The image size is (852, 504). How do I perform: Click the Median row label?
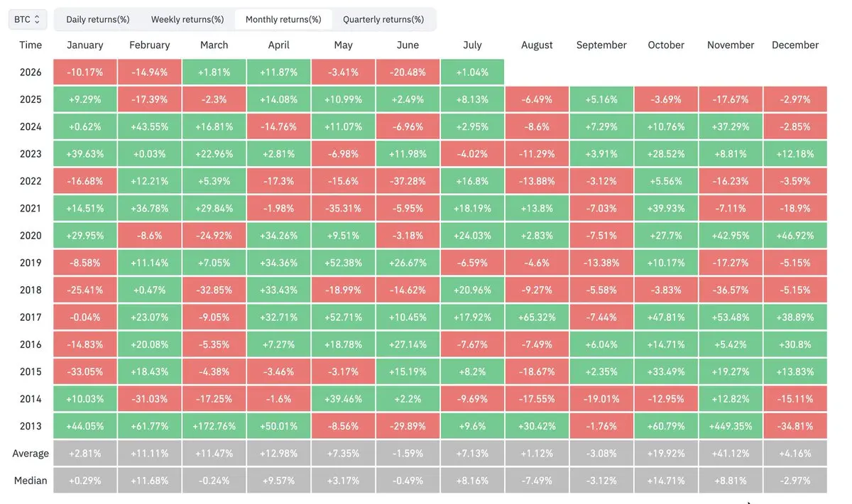31,481
